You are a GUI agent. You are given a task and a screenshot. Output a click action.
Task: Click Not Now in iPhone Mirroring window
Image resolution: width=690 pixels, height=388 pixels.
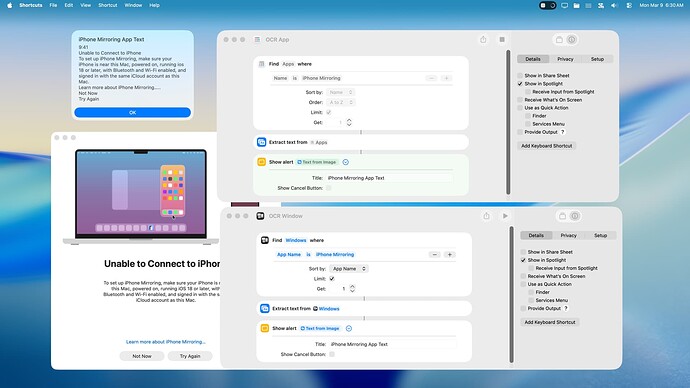(x=142, y=356)
